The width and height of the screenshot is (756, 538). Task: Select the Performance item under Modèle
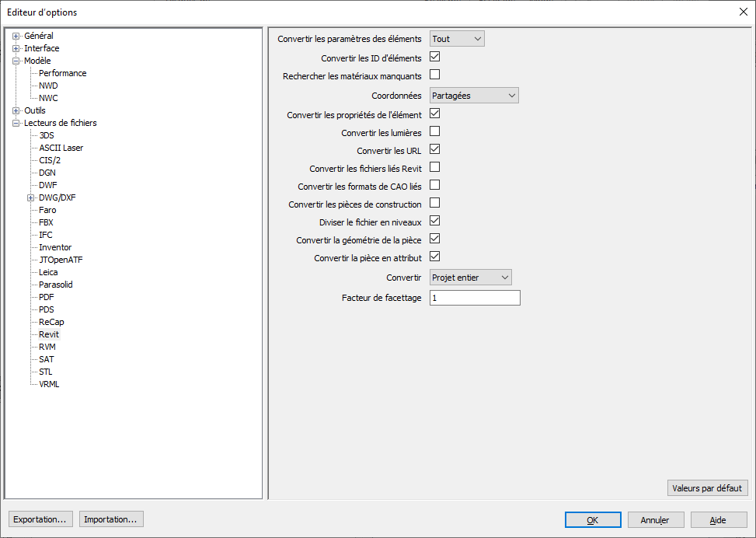coord(63,73)
